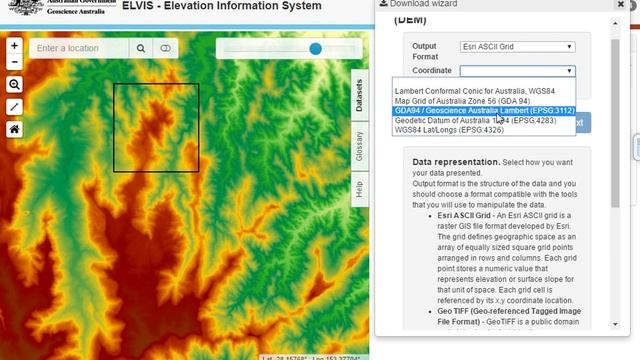Open the Output Format dropdown
Screen dimensions: 640x360
coord(518,47)
